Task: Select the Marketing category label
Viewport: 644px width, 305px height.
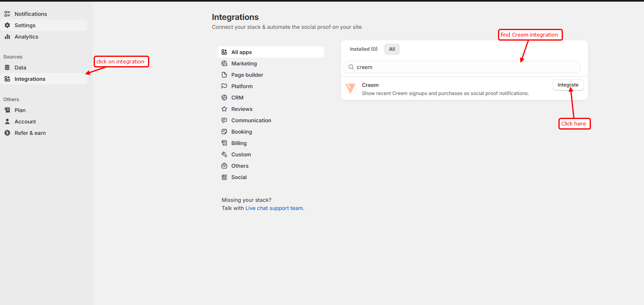Action: [x=244, y=63]
